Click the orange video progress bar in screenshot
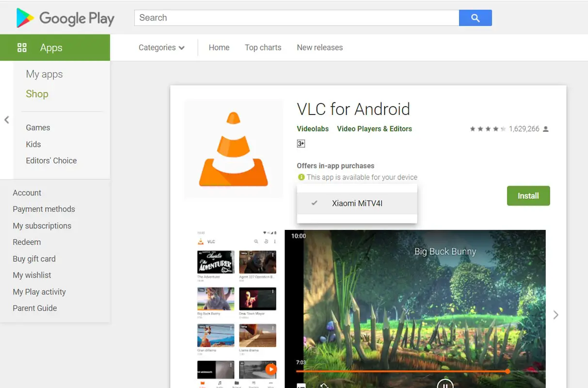 402,372
